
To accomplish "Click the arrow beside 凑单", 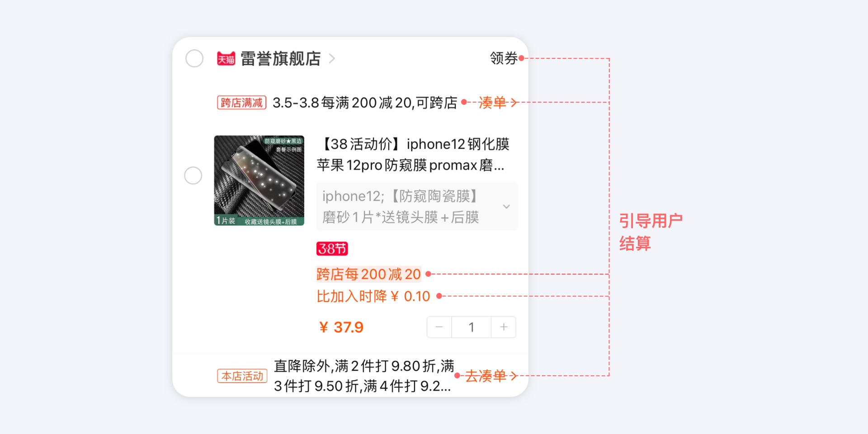I will coord(513,103).
